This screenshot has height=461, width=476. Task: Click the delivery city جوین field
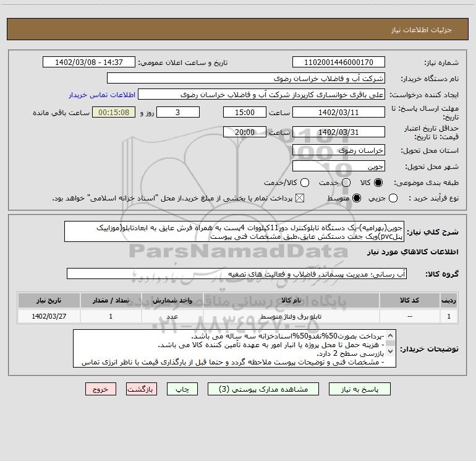339,166
